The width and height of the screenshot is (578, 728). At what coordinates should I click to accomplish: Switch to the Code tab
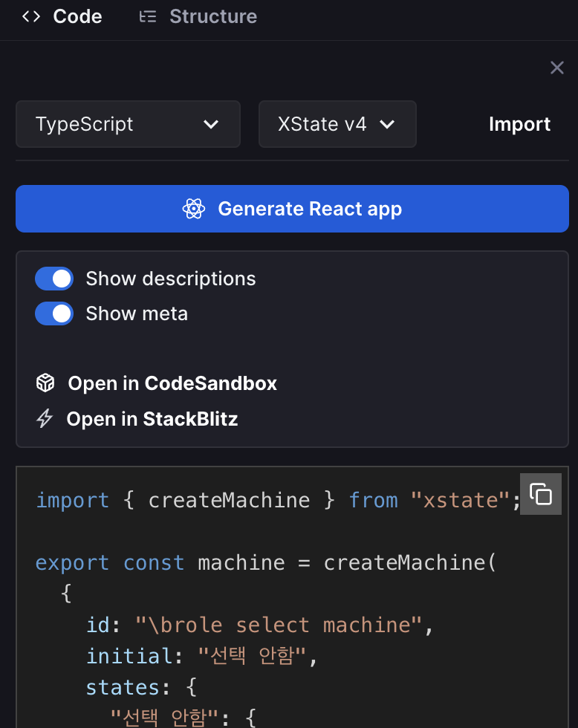[x=62, y=16]
